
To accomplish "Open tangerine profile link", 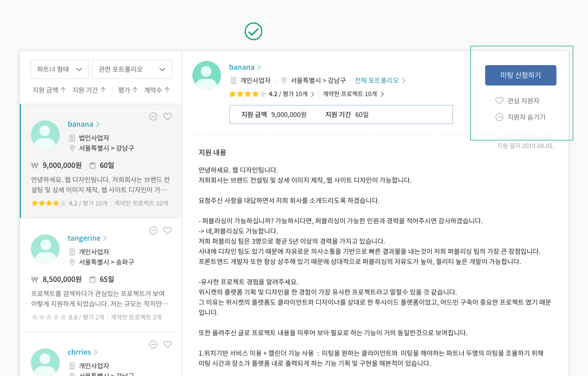I will (x=87, y=238).
